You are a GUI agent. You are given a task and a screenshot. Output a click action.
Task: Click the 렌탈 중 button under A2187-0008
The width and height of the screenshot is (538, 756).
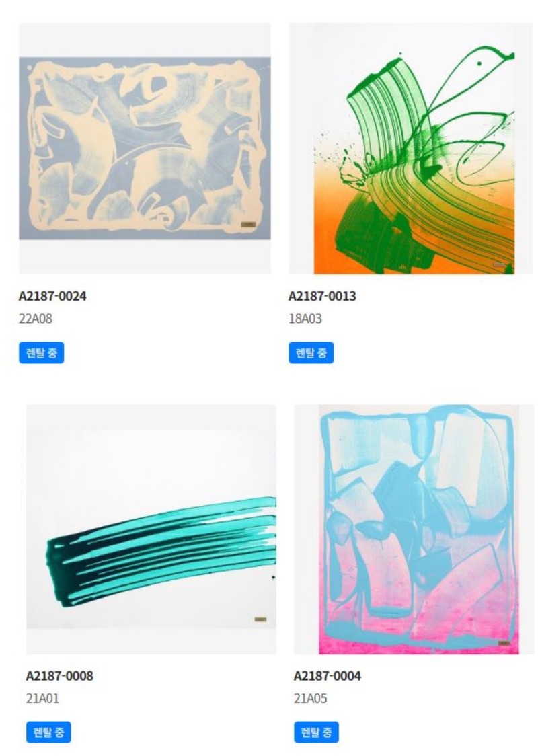48,732
